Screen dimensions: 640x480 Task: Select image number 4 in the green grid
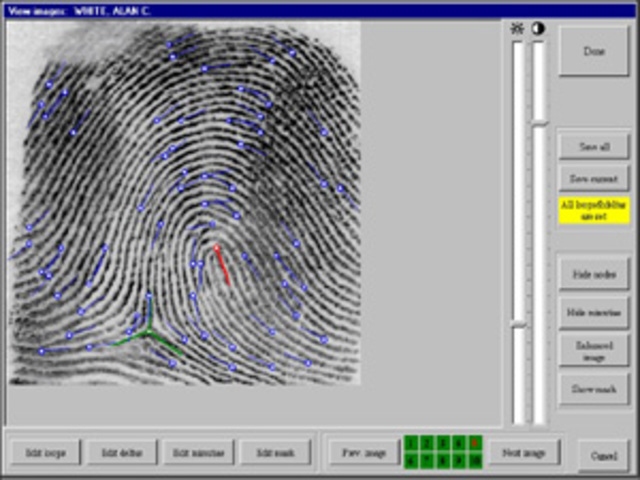point(459,443)
